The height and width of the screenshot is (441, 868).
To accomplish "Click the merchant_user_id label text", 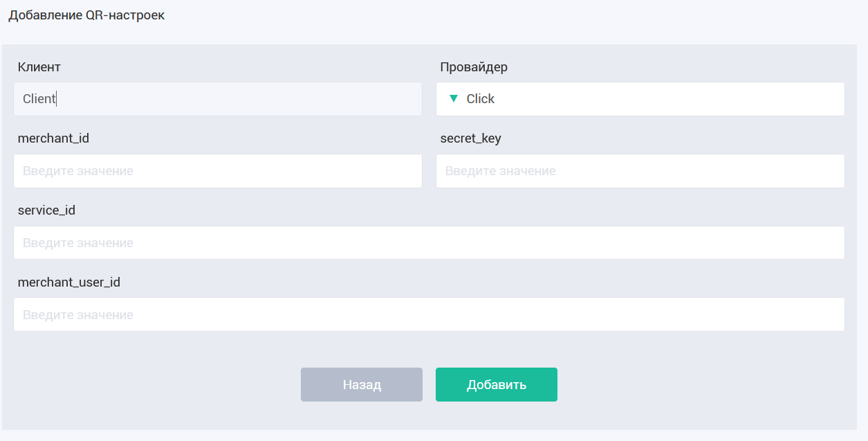I will [x=69, y=282].
